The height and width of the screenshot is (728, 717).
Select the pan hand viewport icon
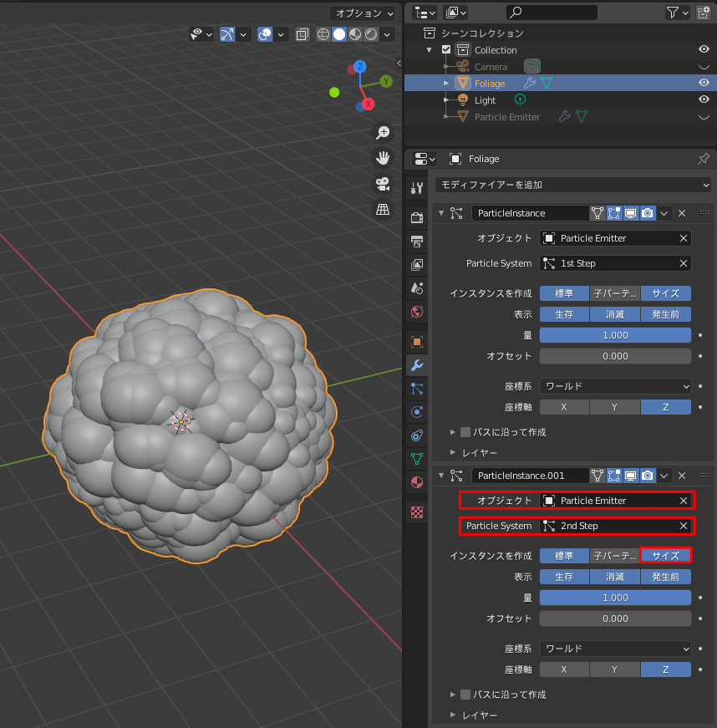click(383, 158)
